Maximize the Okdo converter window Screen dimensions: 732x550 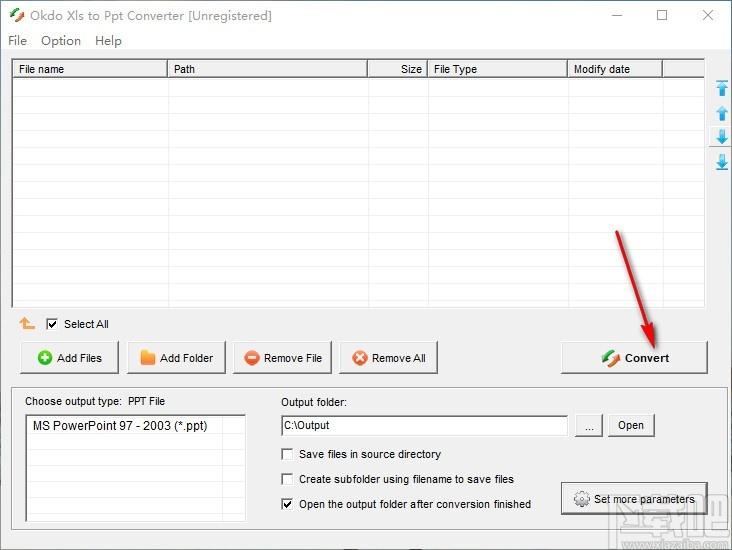pos(662,15)
